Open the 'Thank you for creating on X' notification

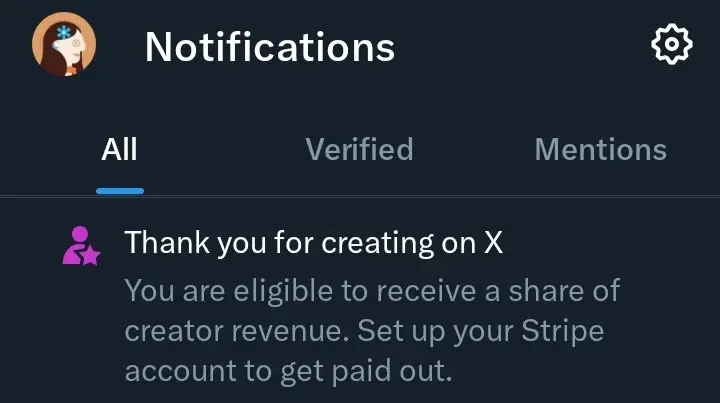coord(314,242)
